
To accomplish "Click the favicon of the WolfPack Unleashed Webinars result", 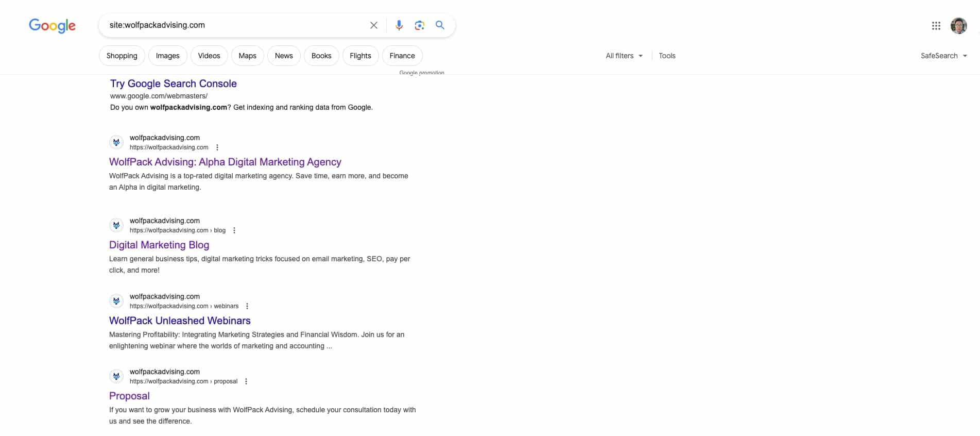I will (116, 301).
